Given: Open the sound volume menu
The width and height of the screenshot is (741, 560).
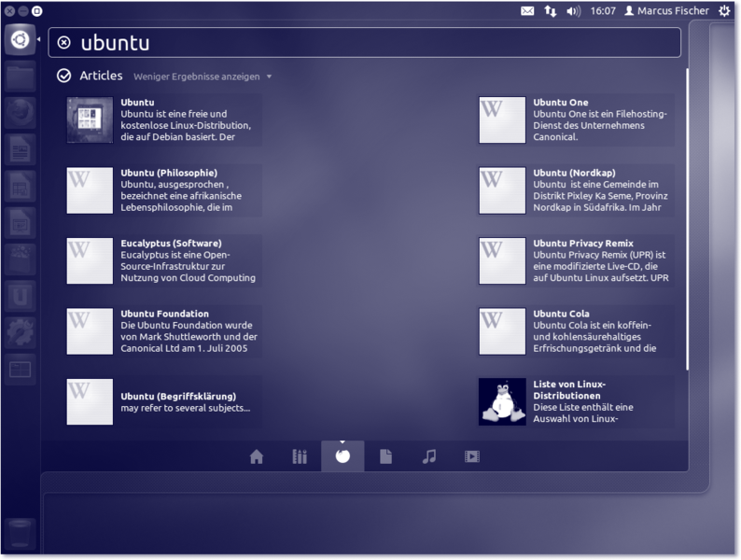Looking at the screenshot, I should (573, 11).
